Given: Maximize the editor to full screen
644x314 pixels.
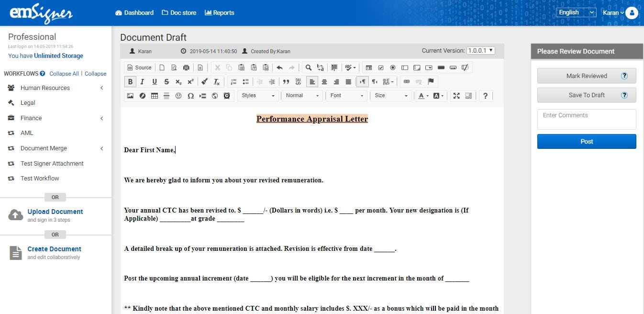Looking at the screenshot, I should click(x=456, y=96).
